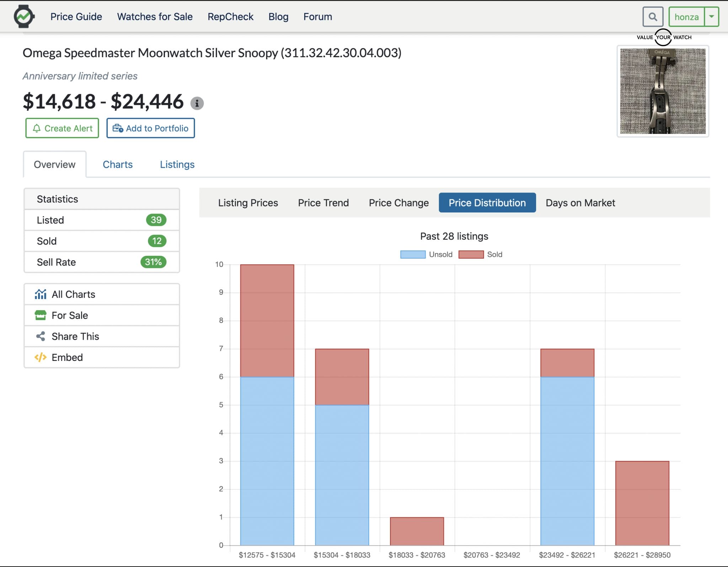This screenshot has height=567, width=728.
Task: Click the Embed code icon
Action: pos(41,357)
